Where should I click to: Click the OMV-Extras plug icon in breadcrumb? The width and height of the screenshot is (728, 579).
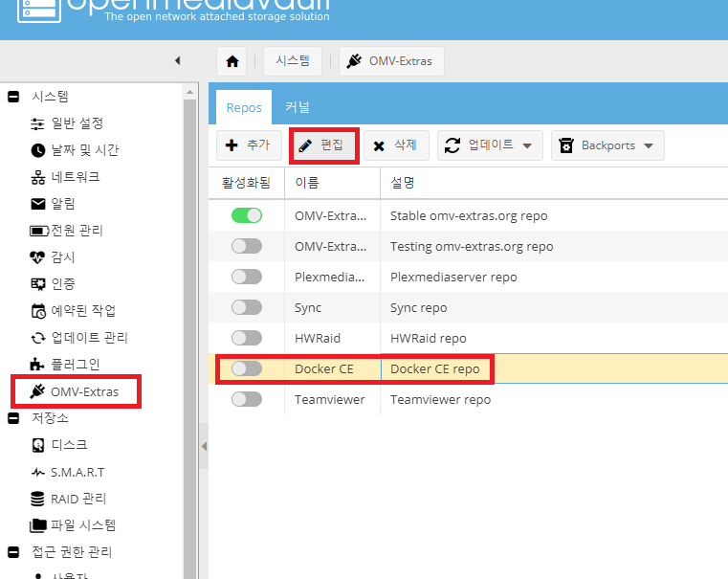coord(354,61)
